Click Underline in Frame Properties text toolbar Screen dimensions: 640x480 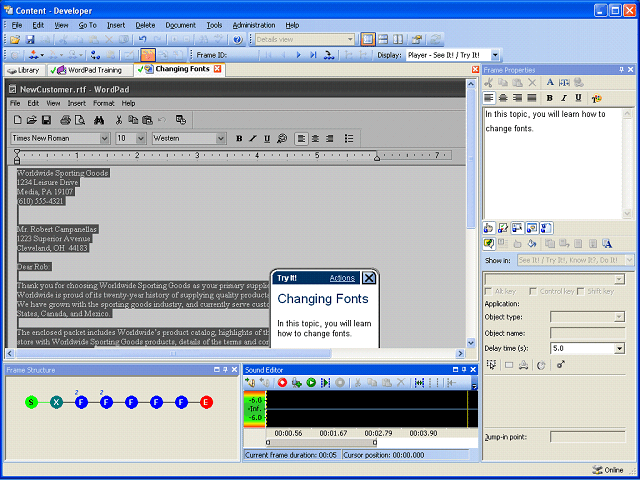[x=578, y=98]
